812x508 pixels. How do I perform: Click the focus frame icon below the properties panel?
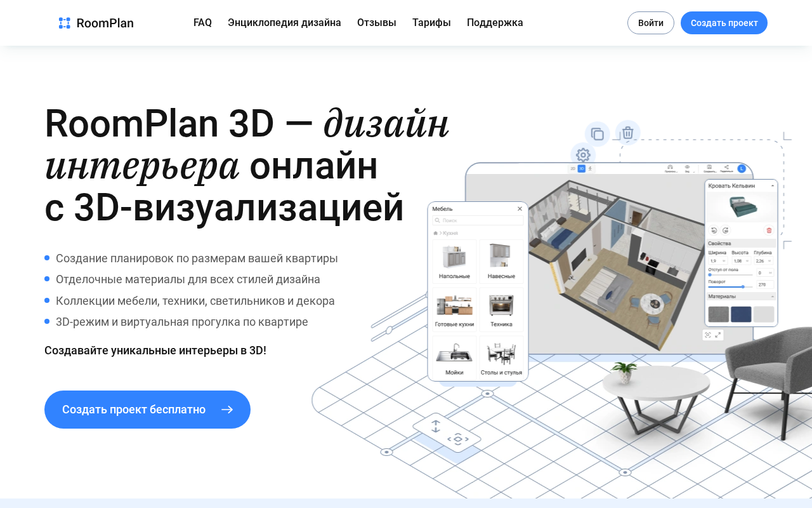[707, 335]
